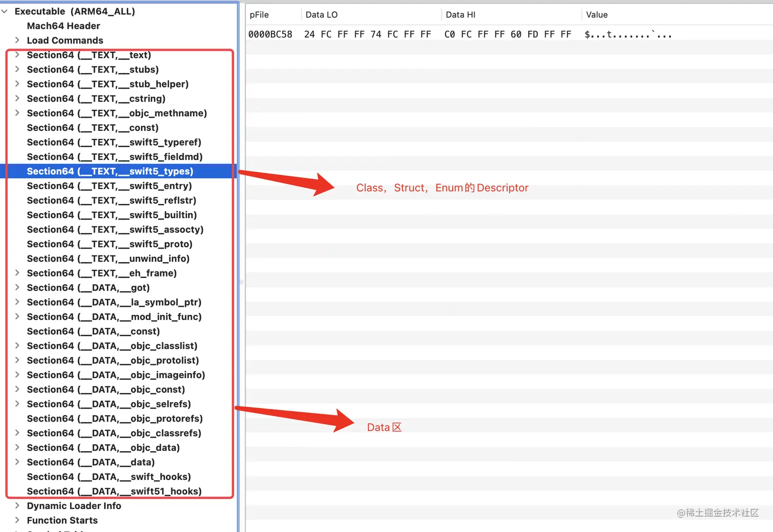Screen dimensions: 773x532
Task: Select Section64 (__TEXT,__swift5_builtin) row
Action: (x=119, y=215)
